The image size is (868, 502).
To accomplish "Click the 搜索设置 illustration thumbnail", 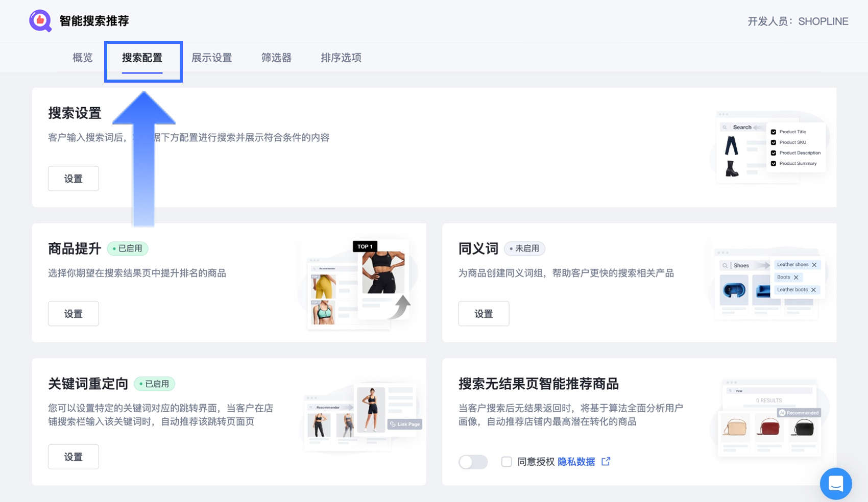I will tap(769, 146).
